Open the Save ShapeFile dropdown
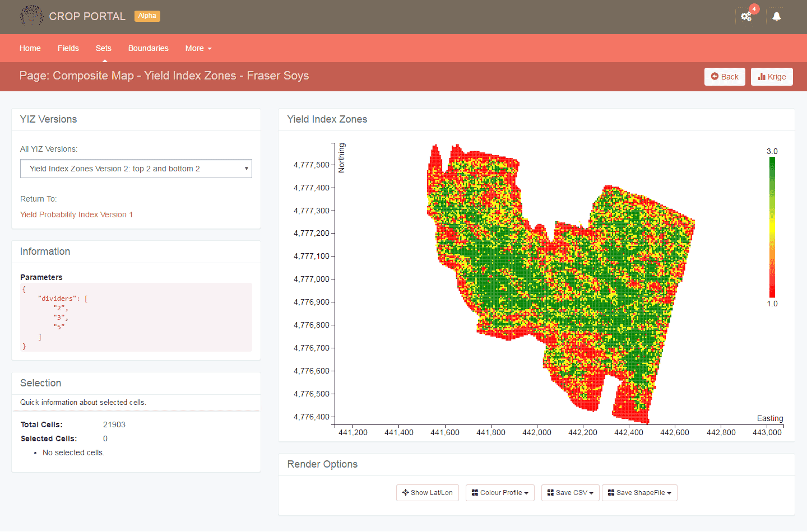 click(639, 493)
